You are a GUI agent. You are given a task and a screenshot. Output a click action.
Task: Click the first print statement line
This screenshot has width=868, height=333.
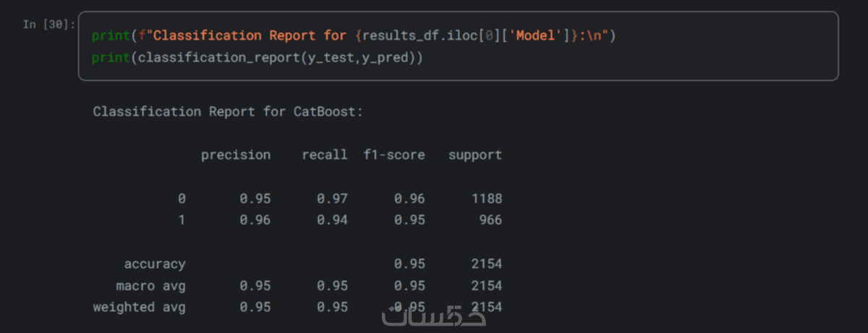click(x=353, y=35)
